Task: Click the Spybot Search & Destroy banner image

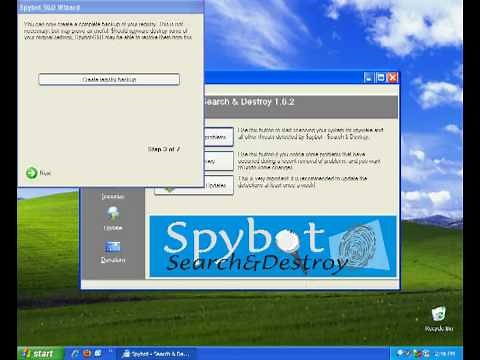Action: click(x=273, y=246)
